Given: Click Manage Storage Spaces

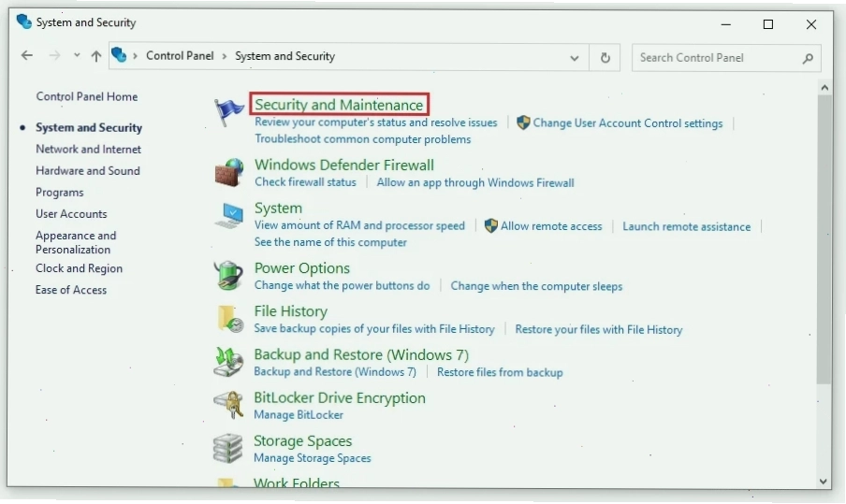Looking at the screenshot, I should click(313, 458).
